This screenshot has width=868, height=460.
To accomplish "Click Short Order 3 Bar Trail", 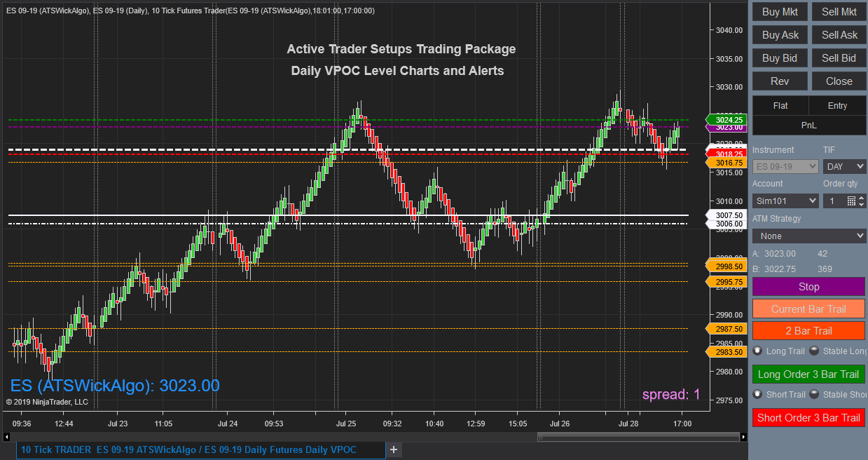I will [x=808, y=417].
